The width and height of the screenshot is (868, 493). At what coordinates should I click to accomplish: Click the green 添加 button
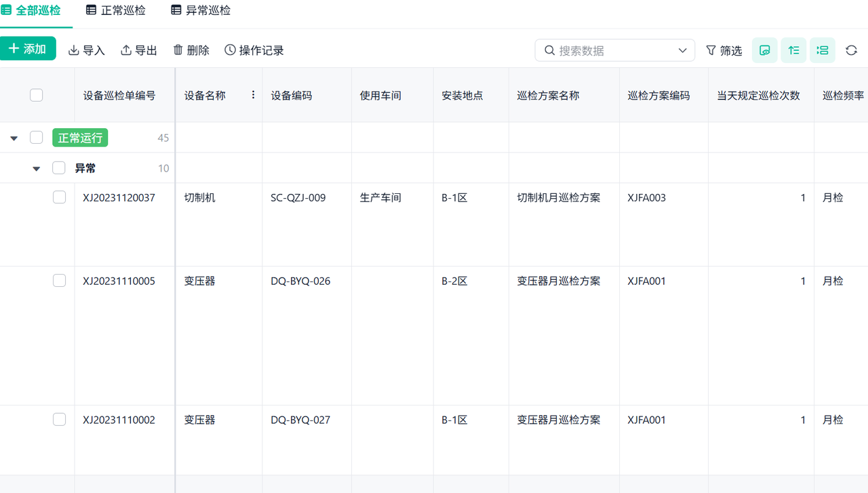(x=27, y=49)
